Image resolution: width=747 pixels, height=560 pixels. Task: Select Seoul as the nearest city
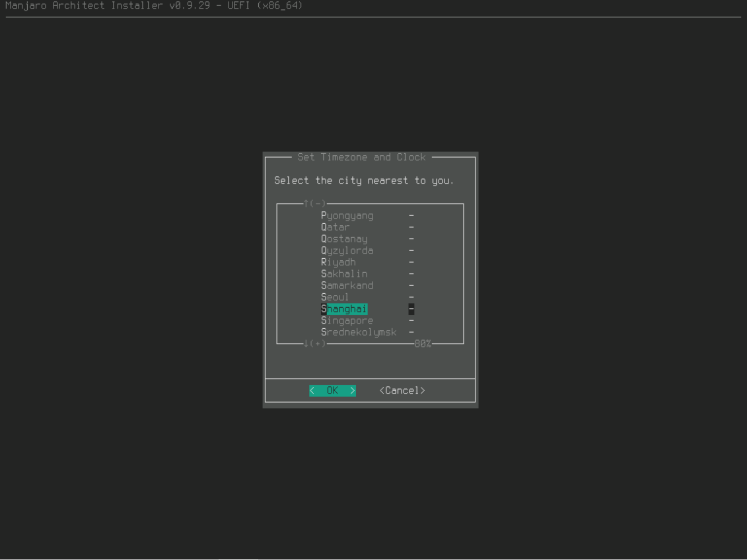[x=335, y=297]
